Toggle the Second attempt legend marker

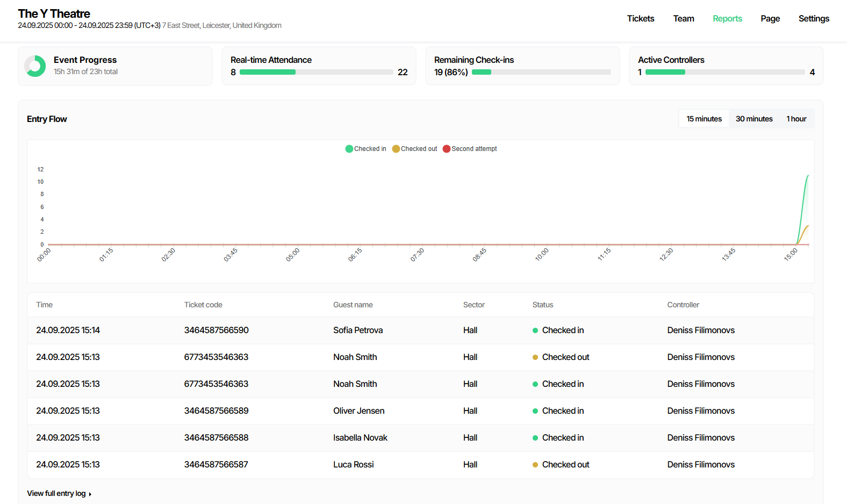click(x=447, y=149)
